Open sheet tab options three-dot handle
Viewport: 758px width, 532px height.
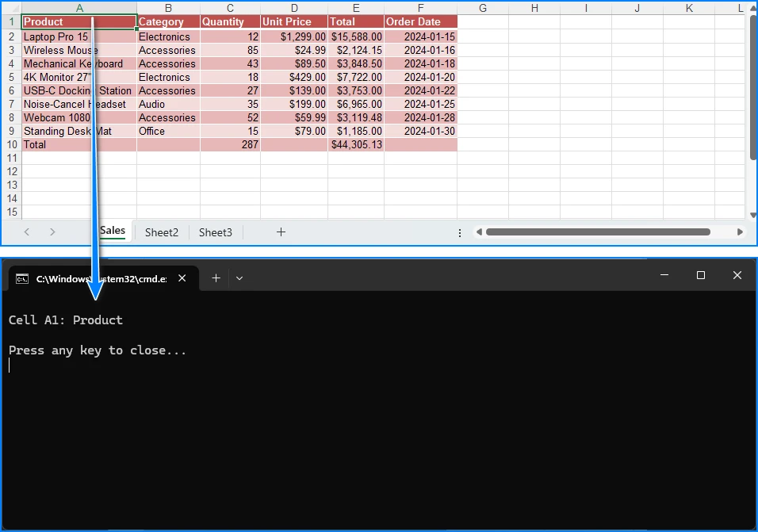460,233
